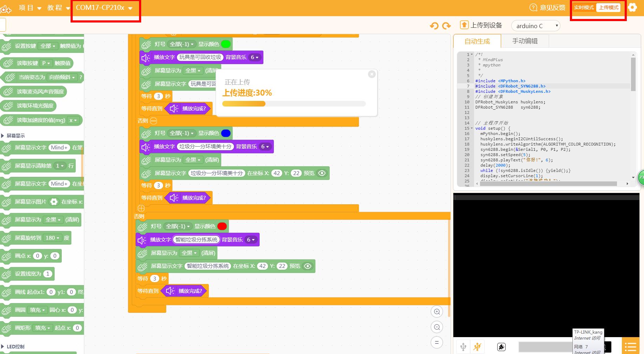Click the gear in the 屏幕显示图片 block
The image size is (644, 354).
54,202
